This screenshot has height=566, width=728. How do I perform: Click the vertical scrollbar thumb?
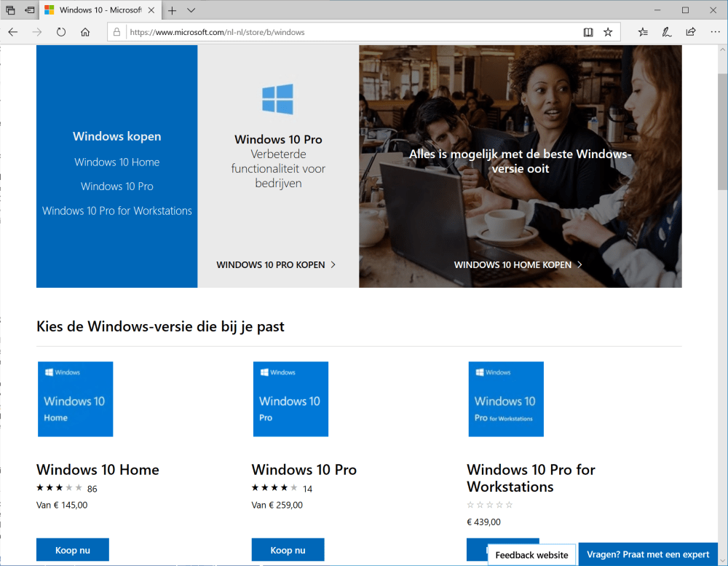(722, 132)
